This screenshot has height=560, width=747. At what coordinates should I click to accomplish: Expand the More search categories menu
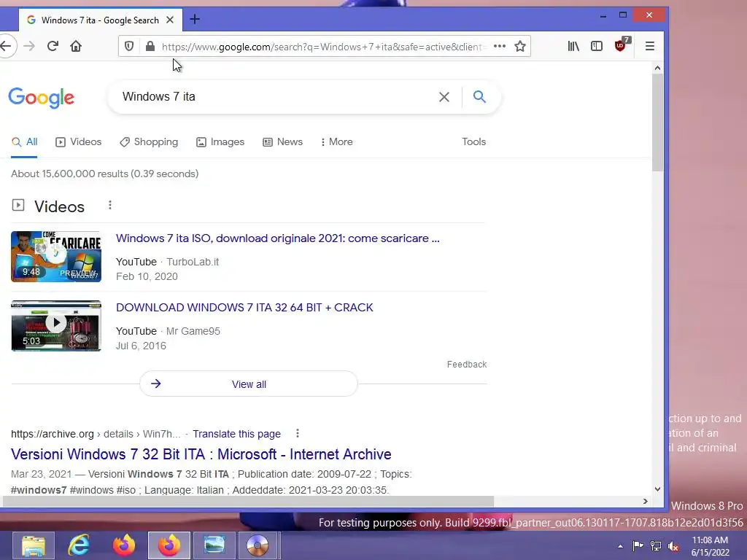click(x=337, y=142)
